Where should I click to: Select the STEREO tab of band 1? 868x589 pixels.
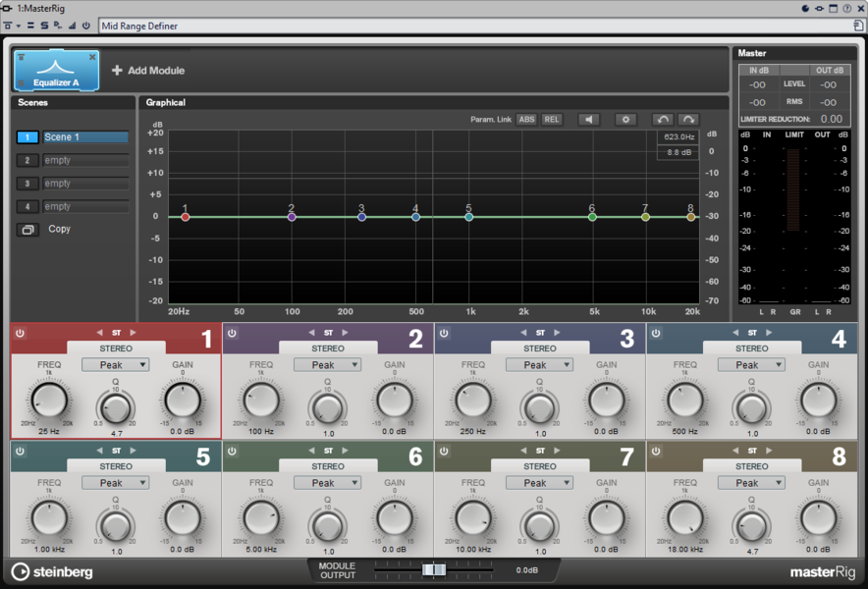[116, 348]
